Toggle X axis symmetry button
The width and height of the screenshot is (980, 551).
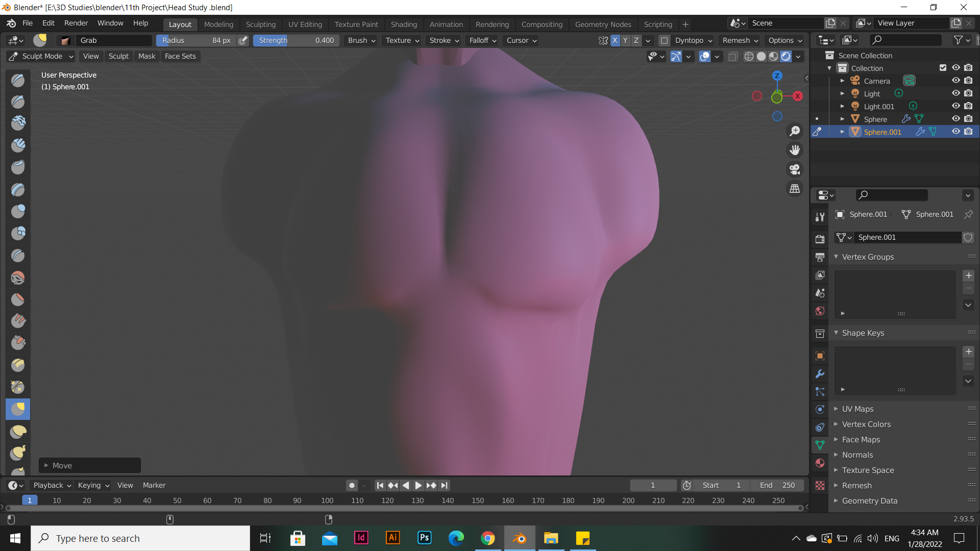click(x=615, y=40)
